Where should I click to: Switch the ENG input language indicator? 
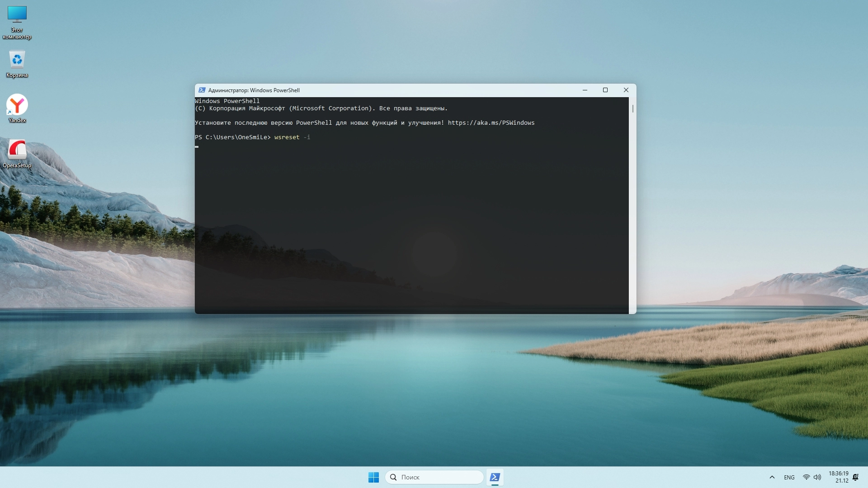pyautogui.click(x=789, y=477)
